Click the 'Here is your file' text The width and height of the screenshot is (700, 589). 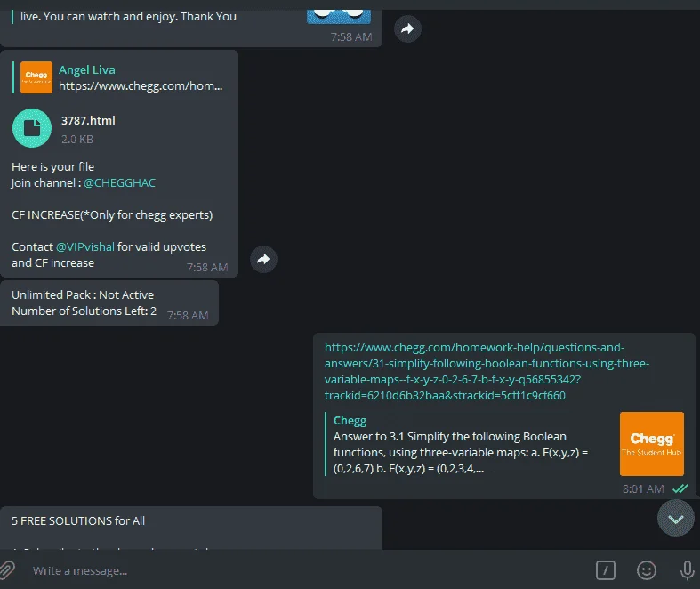pos(53,166)
